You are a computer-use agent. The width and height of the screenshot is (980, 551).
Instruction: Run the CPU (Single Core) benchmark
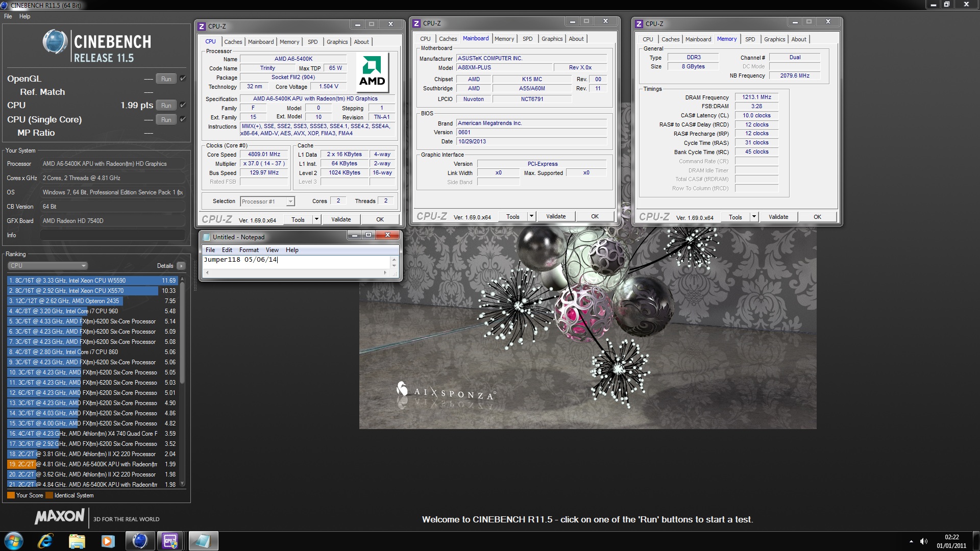(166, 119)
